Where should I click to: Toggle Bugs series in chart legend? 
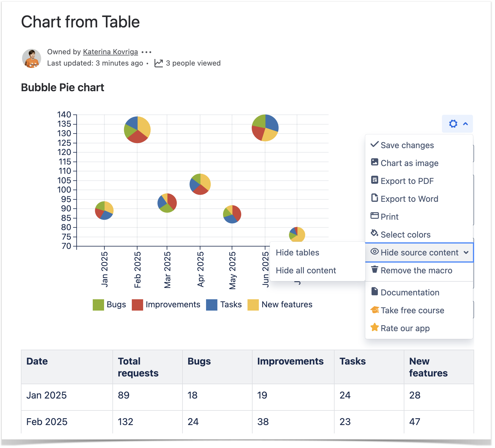click(x=109, y=305)
